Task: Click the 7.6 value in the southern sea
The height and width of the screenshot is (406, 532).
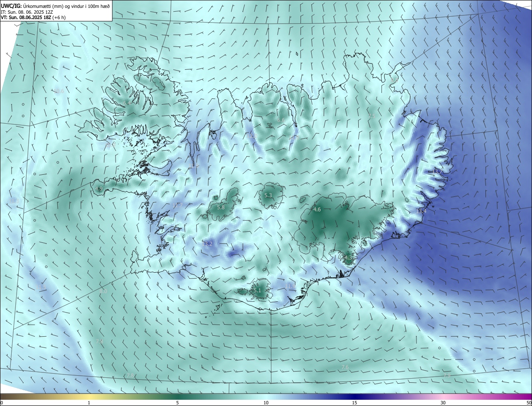Action: [x=345, y=367]
